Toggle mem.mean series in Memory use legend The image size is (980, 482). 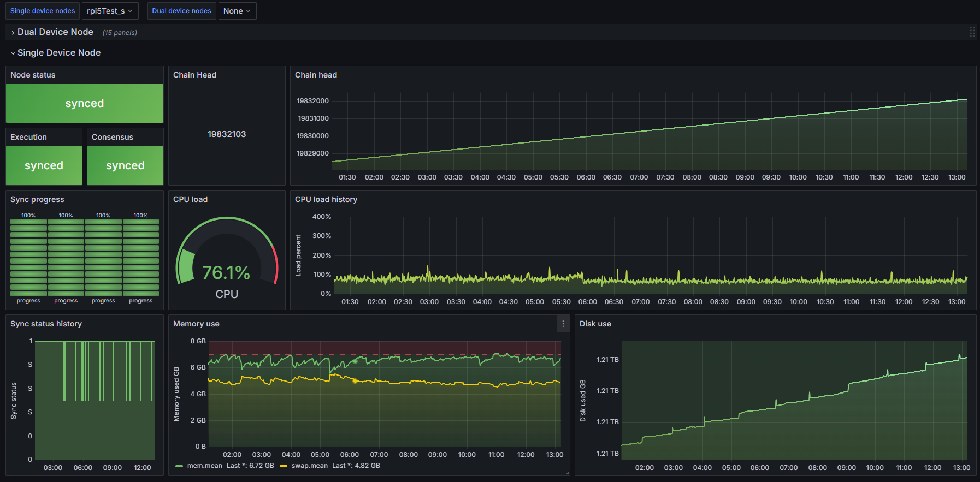click(204, 466)
